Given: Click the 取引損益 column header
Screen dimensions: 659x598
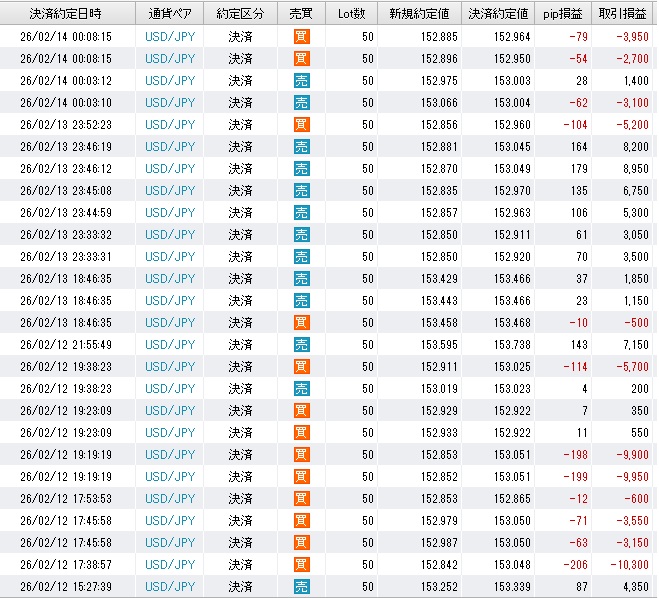Looking at the screenshot, I should click(623, 13).
